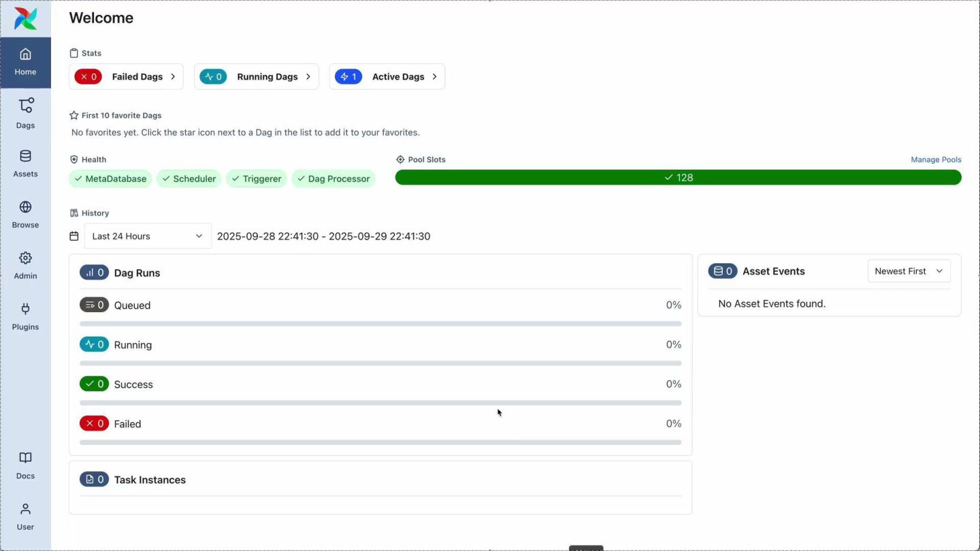Click the Task Instances heading
Screen dimensions: 980x551
(x=150, y=480)
